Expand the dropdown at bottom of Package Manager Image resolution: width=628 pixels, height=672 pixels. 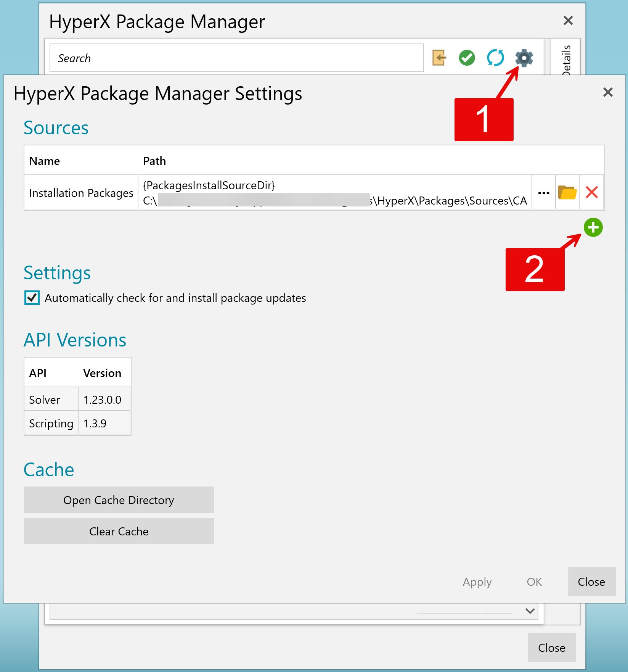click(x=530, y=611)
